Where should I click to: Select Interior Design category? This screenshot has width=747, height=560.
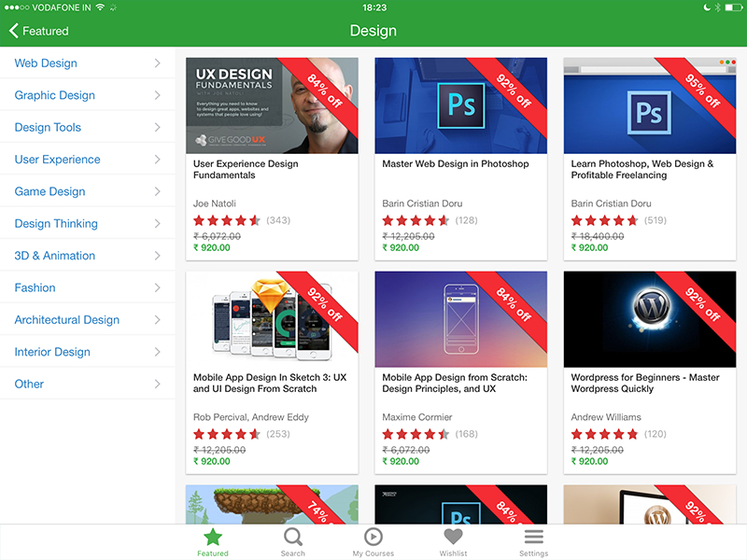click(88, 352)
